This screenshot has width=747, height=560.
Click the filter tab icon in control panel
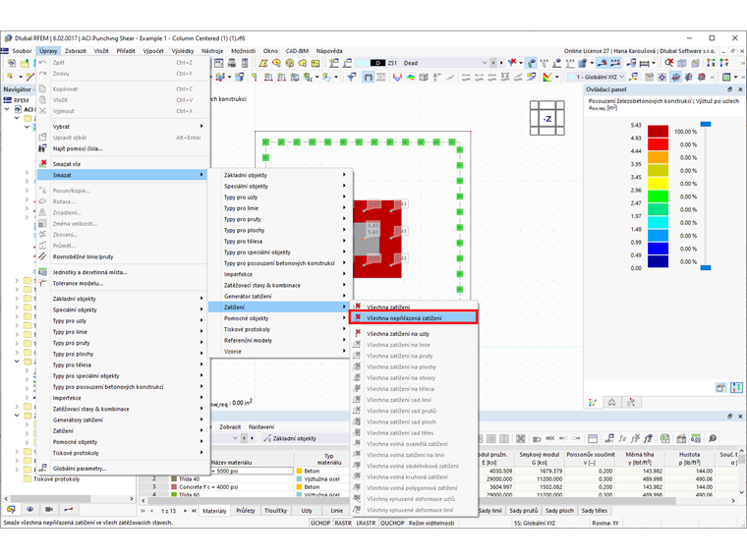(x=631, y=403)
